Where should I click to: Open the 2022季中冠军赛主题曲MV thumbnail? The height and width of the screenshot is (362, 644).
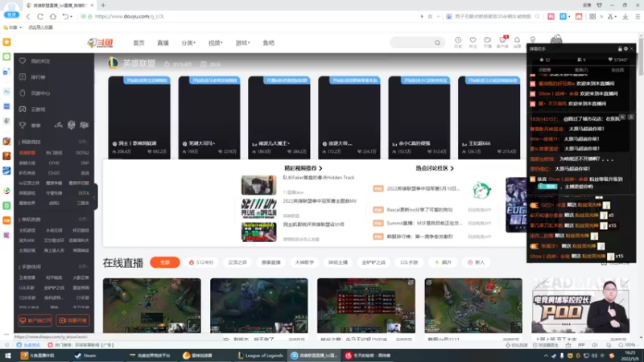258,208
